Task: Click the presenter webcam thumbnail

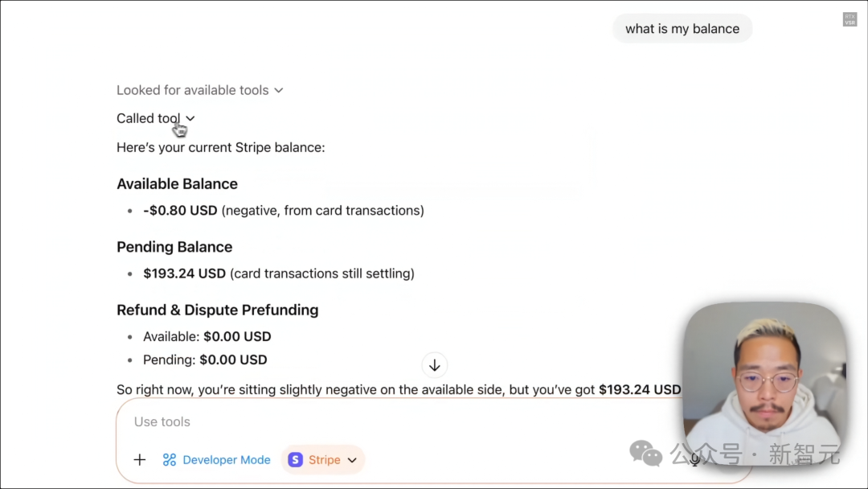Action: [x=764, y=382]
